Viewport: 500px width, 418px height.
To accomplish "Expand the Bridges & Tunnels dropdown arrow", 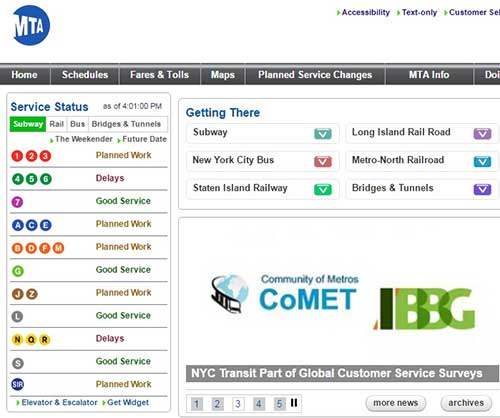I will click(x=482, y=190).
